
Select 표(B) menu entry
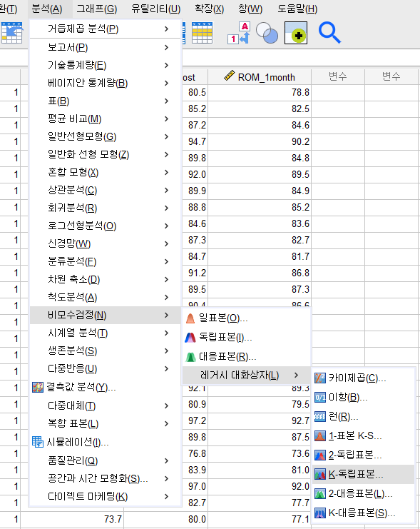pos(106,101)
